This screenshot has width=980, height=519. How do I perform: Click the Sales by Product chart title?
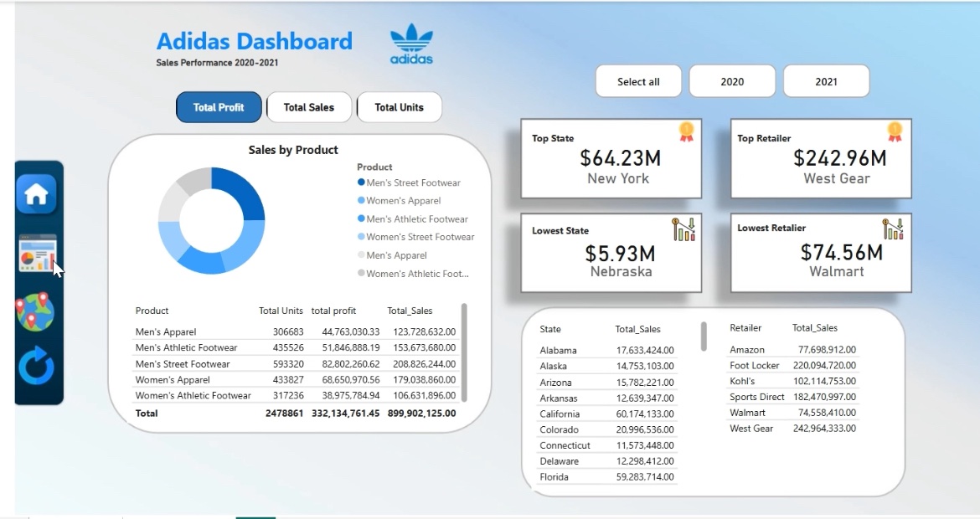[293, 150]
